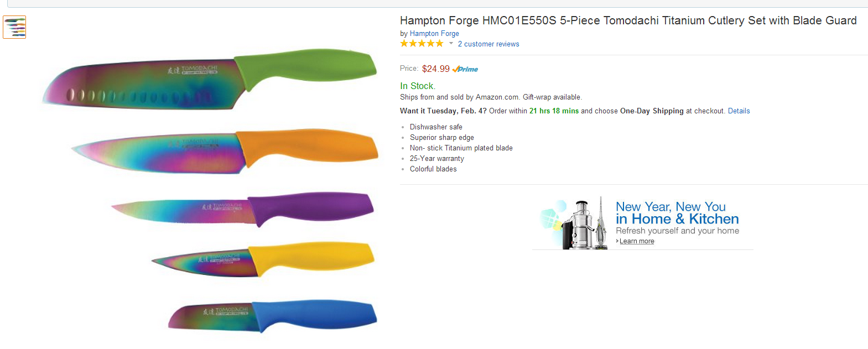Viewport: 868px width, 349px height.
Task: Click the five-star rating icons
Action: 422,44
